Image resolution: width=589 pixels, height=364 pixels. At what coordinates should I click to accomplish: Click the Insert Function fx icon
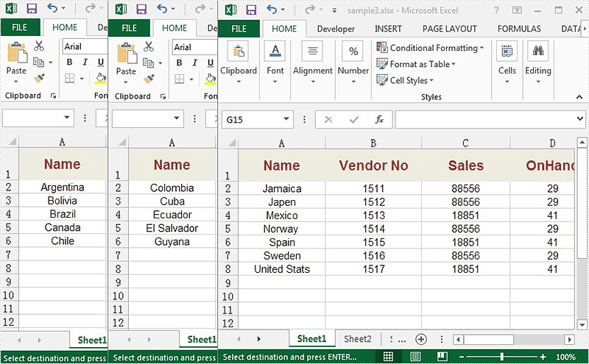(x=379, y=119)
